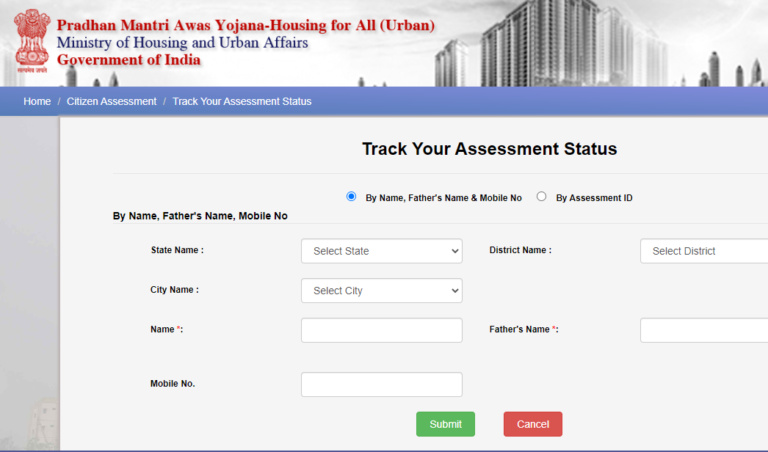Select By Assessment ID radio button

point(541,196)
